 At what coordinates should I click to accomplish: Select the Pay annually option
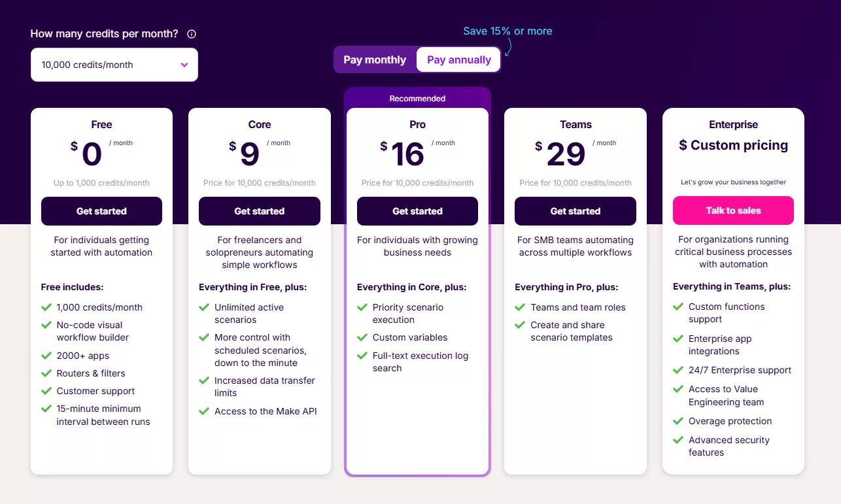(458, 59)
